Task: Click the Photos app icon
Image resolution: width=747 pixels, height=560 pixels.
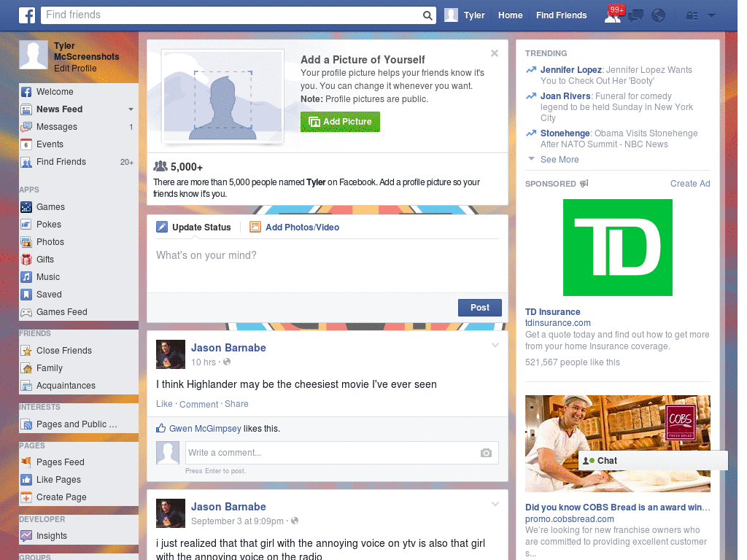Action: [26, 242]
